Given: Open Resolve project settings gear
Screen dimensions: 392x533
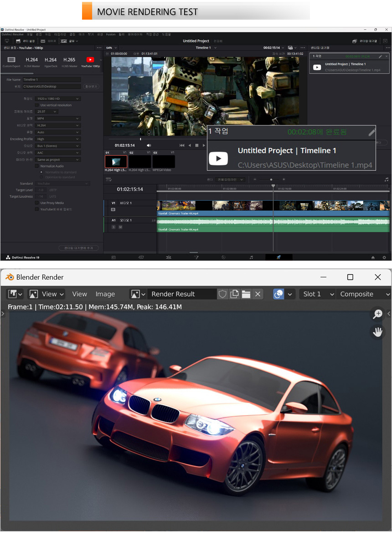Looking at the screenshot, I should 384,258.
